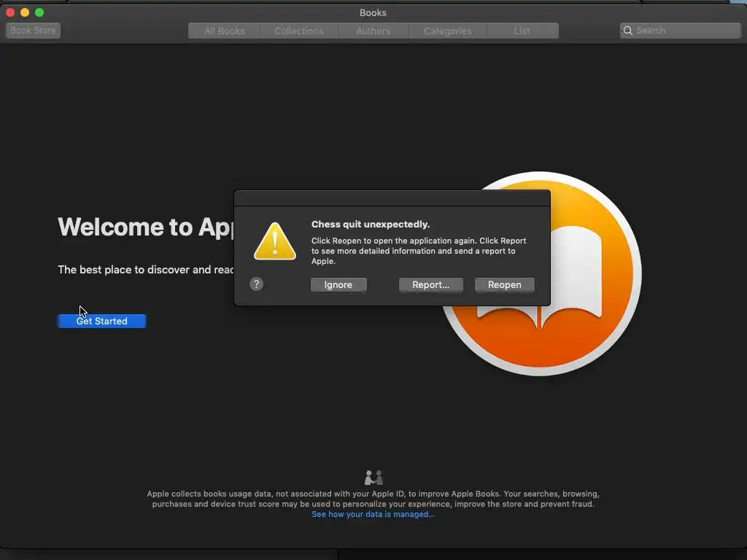Follow the See how your data is managed link

pos(373,514)
